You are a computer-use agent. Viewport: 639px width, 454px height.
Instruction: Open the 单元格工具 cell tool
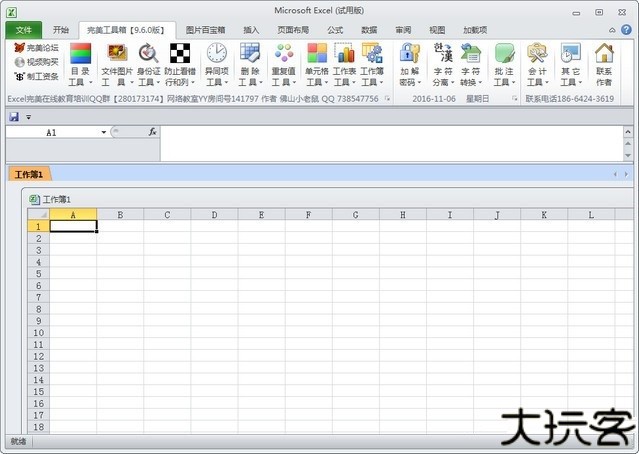point(317,64)
